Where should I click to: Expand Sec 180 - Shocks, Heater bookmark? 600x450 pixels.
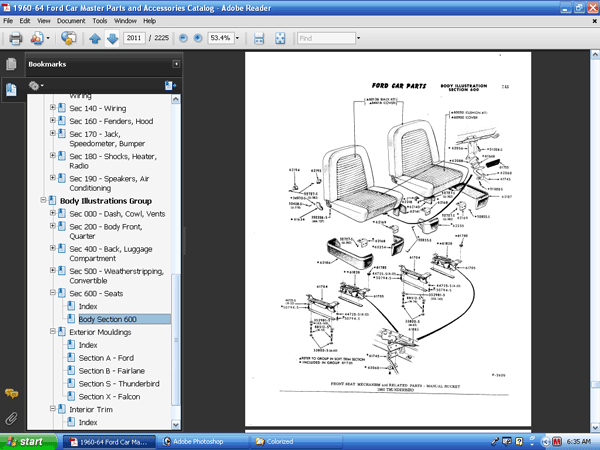pyautogui.click(x=53, y=155)
